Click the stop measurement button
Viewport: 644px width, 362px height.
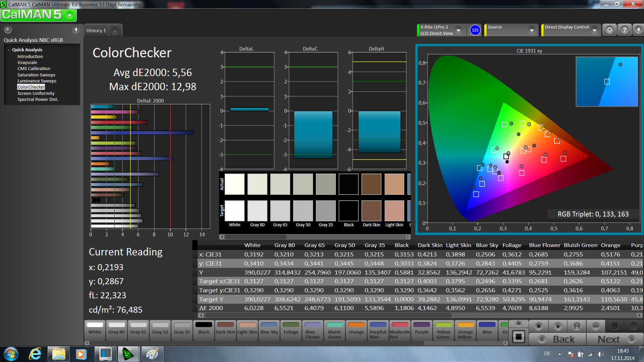(539, 326)
